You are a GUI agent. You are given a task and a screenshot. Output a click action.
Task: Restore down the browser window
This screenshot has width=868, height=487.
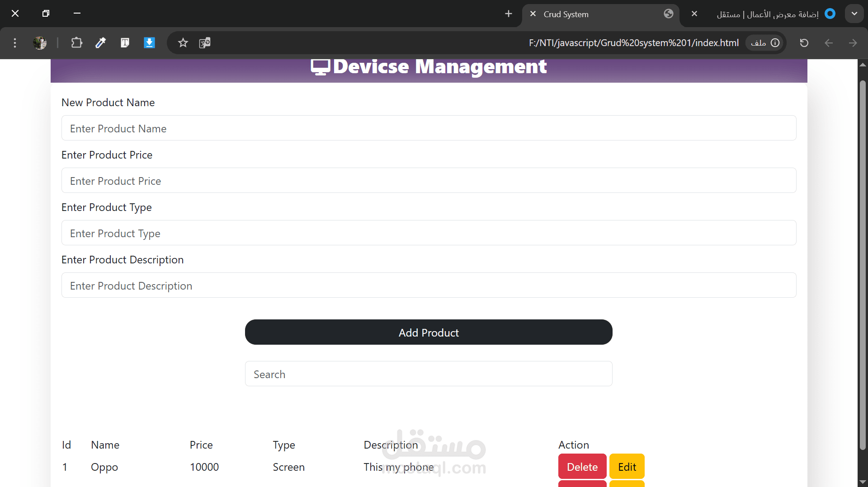pos(46,14)
